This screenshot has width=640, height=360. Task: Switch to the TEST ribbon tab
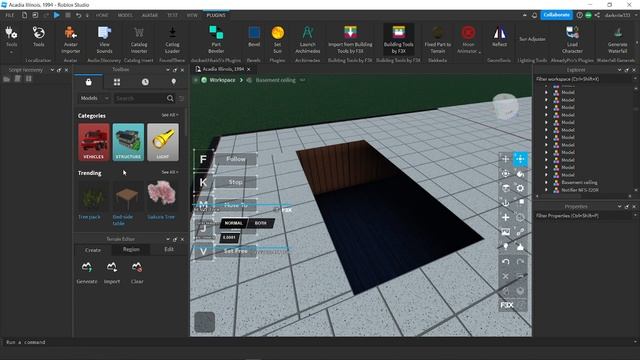(172, 15)
